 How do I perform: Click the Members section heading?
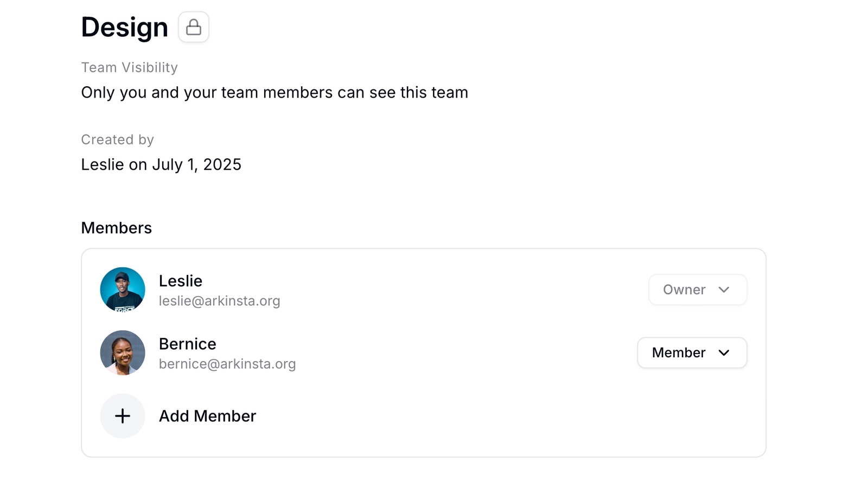pos(117,228)
